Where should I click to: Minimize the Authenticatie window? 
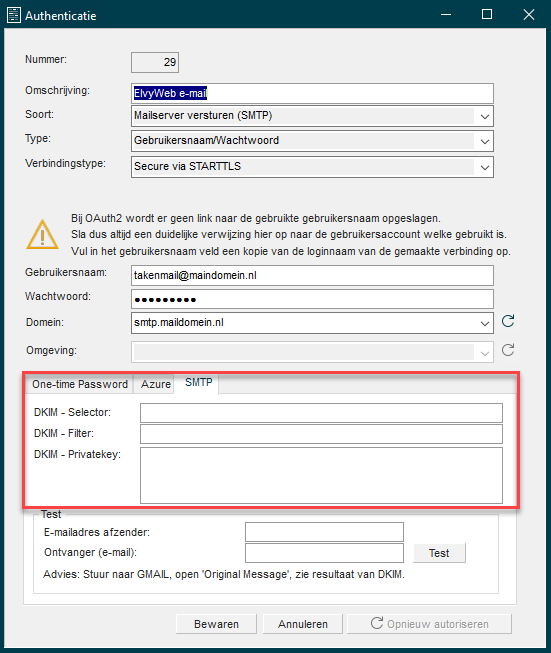click(x=446, y=15)
